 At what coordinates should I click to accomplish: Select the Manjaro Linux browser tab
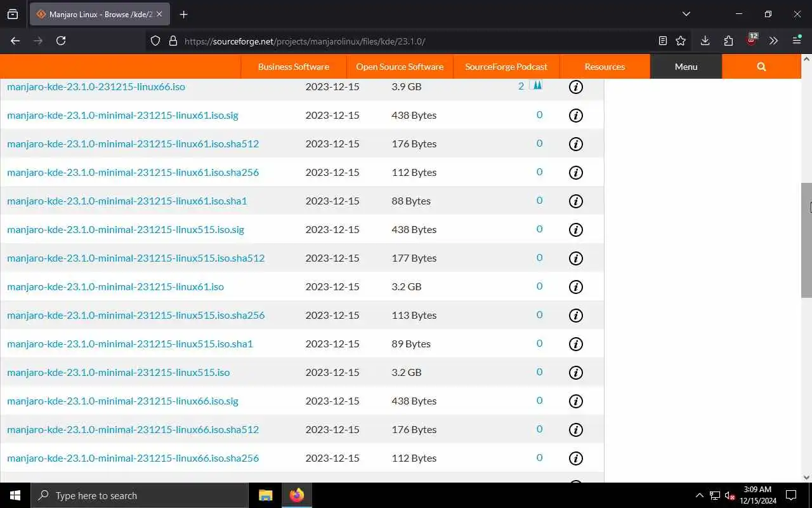100,14
